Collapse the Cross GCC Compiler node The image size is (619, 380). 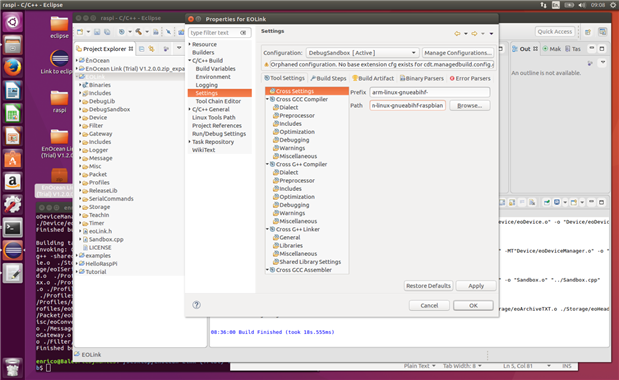(x=267, y=99)
